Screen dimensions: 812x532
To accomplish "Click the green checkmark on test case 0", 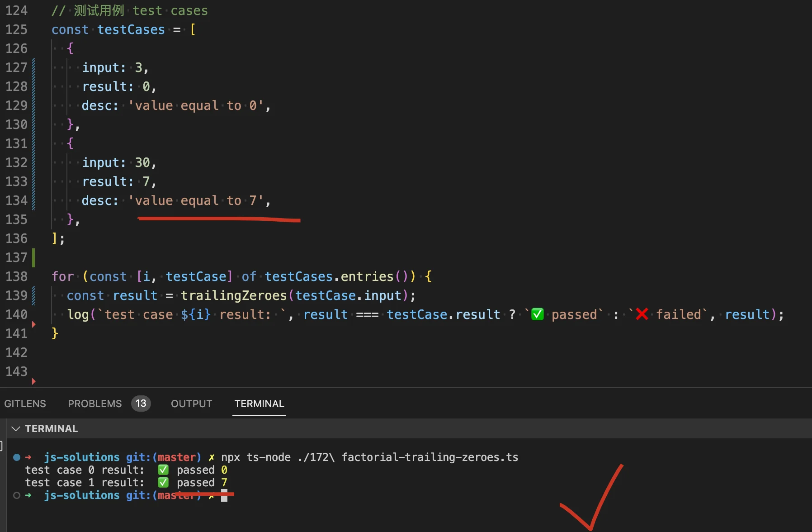I will tap(163, 470).
